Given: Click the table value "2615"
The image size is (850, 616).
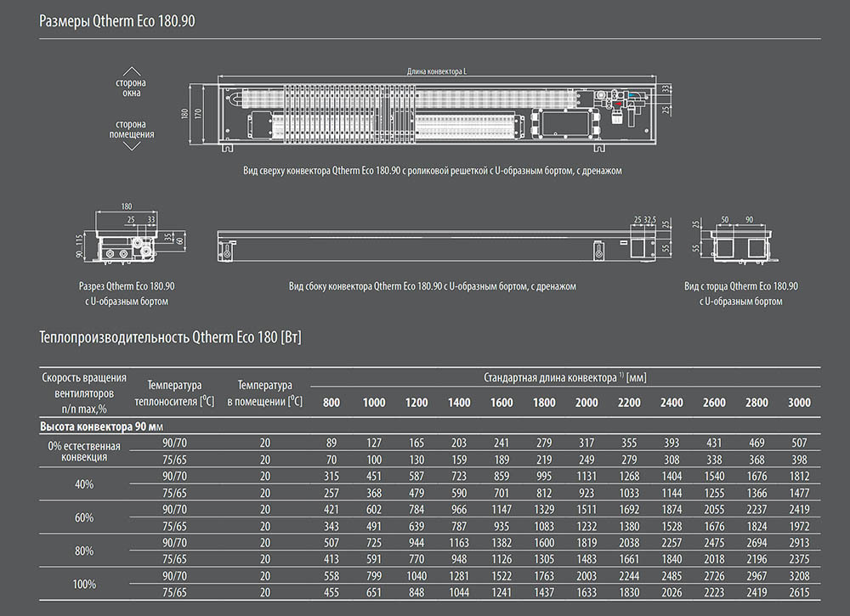Looking at the screenshot, I should click(799, 593).
